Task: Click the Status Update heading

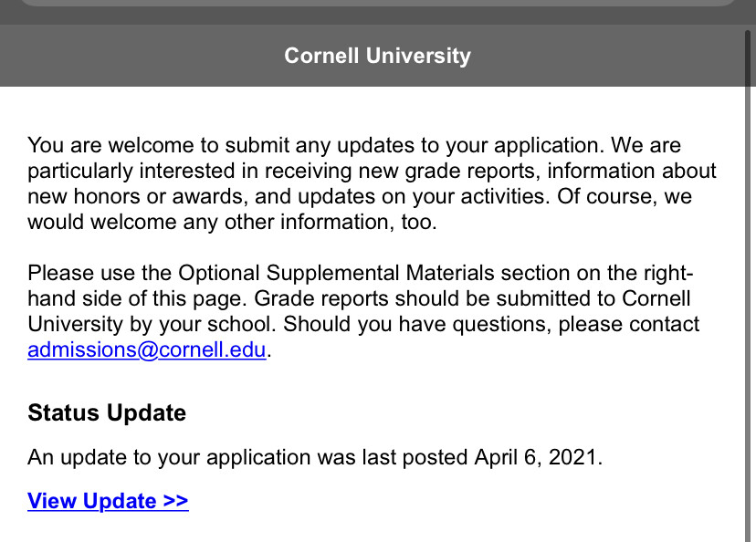Action: [107, 412]
